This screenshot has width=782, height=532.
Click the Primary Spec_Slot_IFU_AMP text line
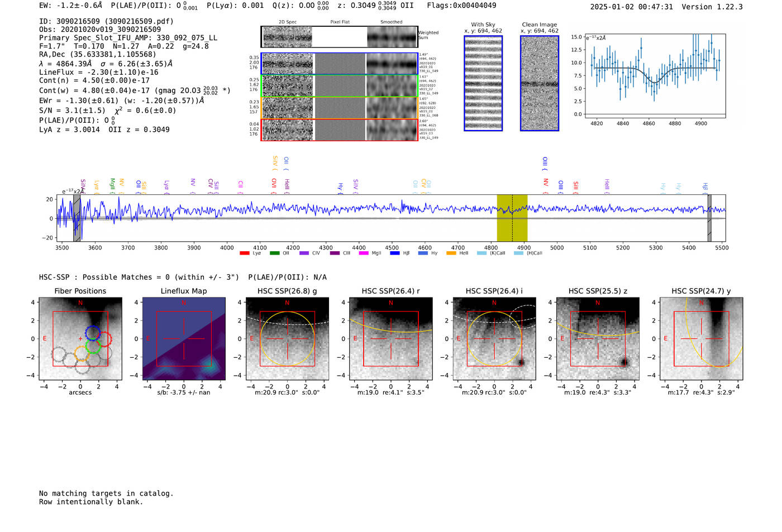point(128,38)
